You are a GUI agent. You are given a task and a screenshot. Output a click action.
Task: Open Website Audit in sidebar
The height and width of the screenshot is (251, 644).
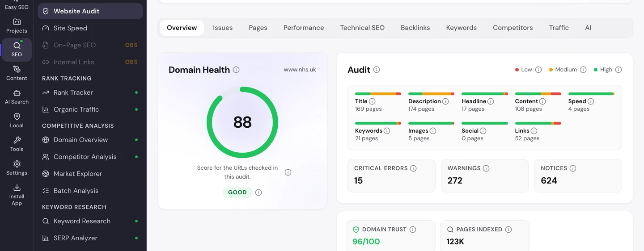pyautogui.click(x=90, y=11)
